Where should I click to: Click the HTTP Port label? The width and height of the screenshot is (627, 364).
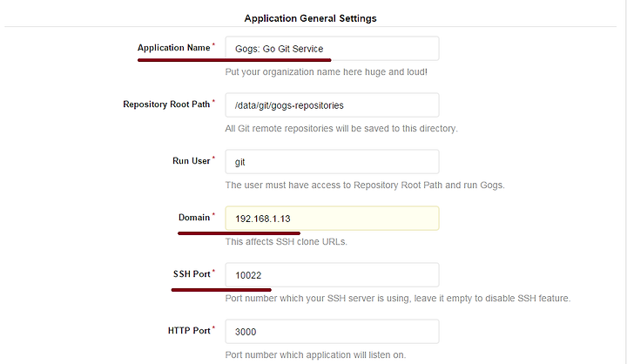pyautogui.click(x=189, y=330)
